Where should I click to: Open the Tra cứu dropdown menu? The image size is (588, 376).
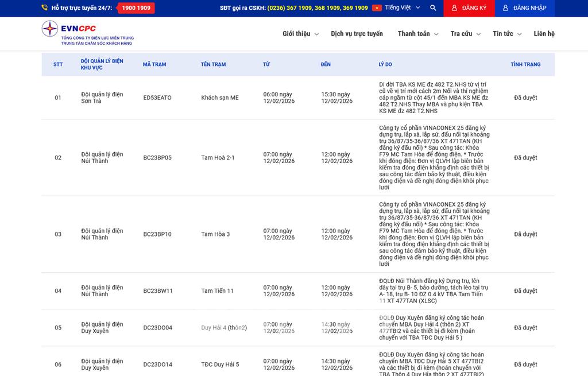click(465, 34)
